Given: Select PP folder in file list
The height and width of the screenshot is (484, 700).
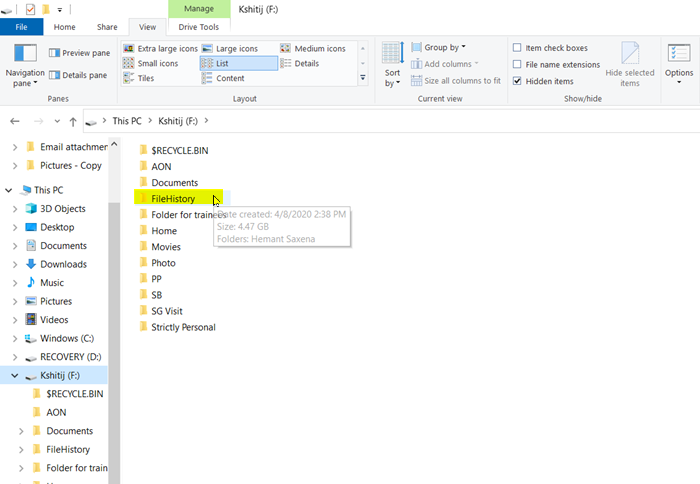Looking at the screenshot, I should click(150, 279).
